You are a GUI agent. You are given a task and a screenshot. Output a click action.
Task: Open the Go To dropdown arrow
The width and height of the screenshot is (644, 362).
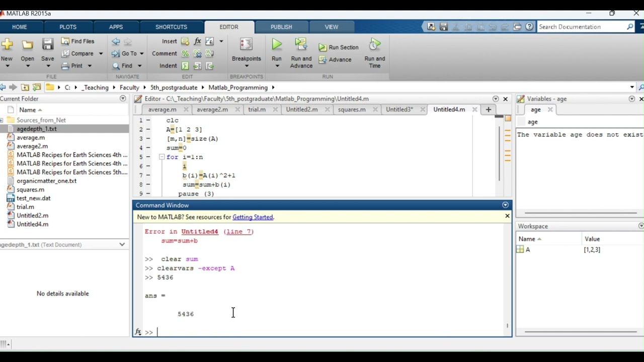coord(141,54)
